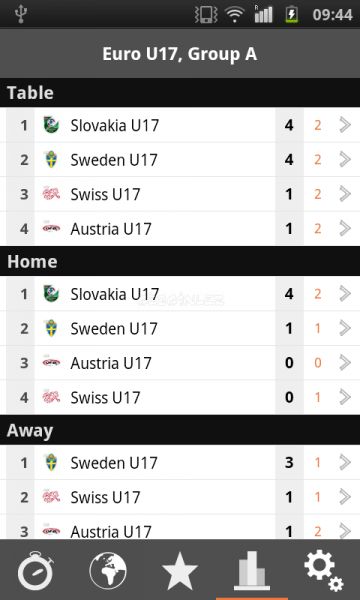Tap the Wi-Fi status bar icon

235,15
